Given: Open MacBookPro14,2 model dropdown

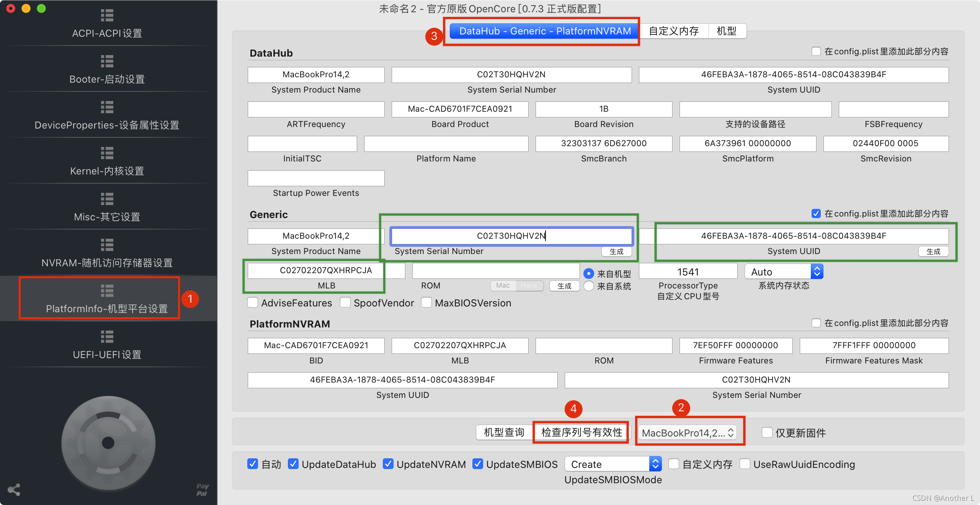Looking at the screenshot, I should coord(688,433).
